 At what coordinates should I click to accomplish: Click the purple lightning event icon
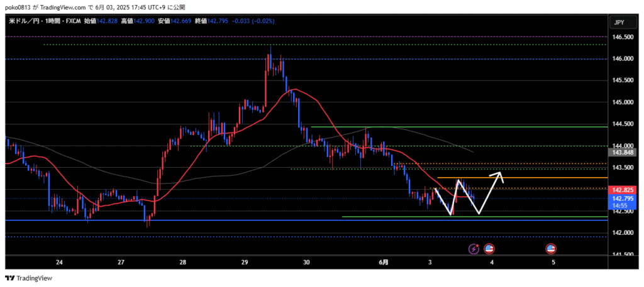tap(474, 249)
